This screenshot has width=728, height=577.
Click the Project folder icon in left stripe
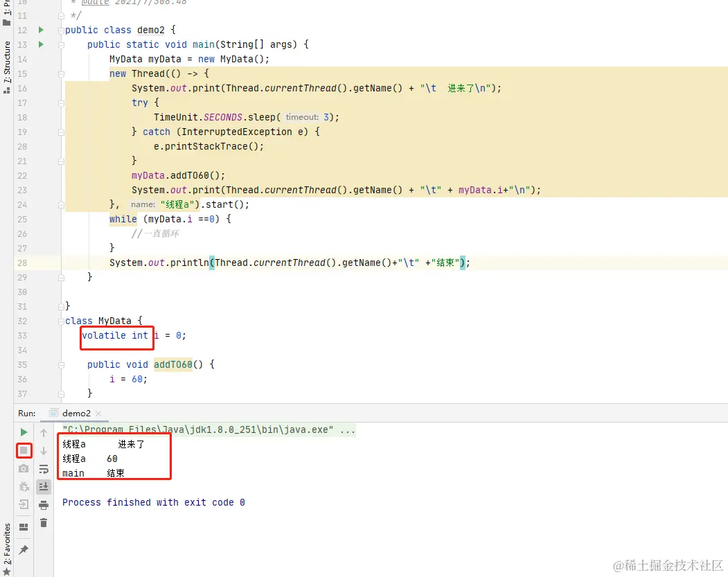pos(7,22)
